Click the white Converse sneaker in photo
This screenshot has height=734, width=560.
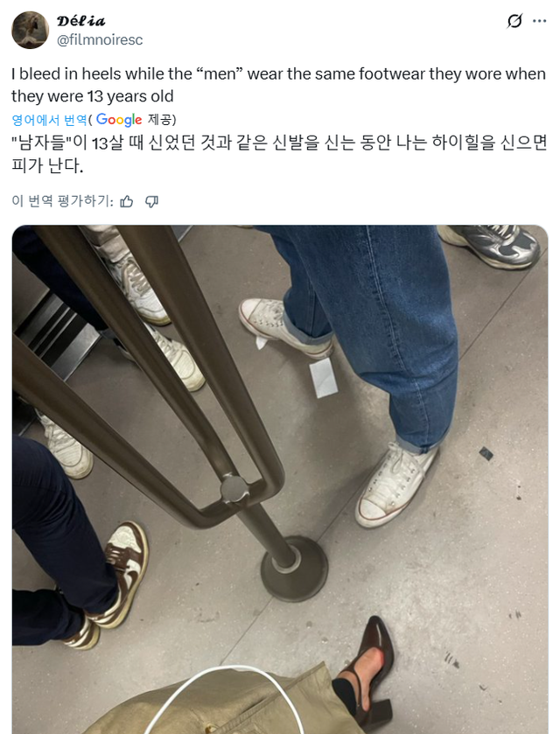[x=396, y=485]
